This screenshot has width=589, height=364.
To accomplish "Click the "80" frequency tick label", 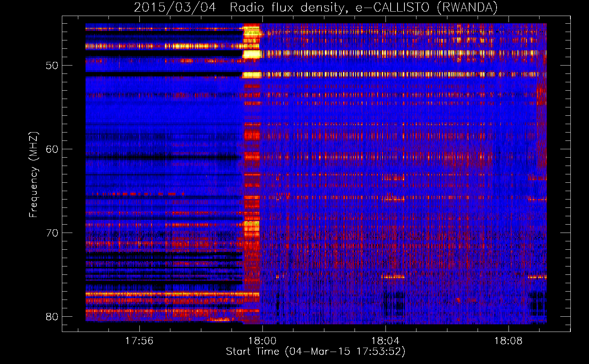I will pos(52,317).
